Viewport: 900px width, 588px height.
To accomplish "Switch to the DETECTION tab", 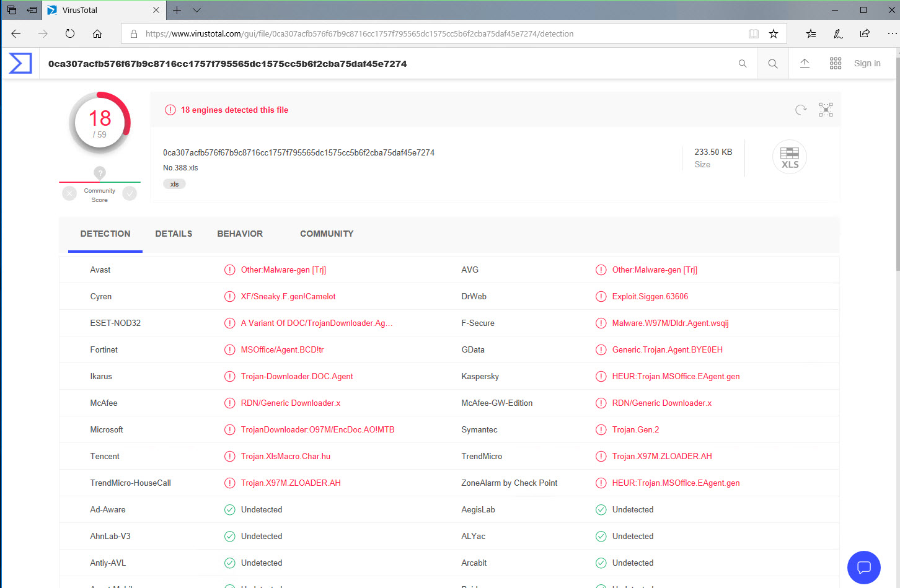I will 105,234.
